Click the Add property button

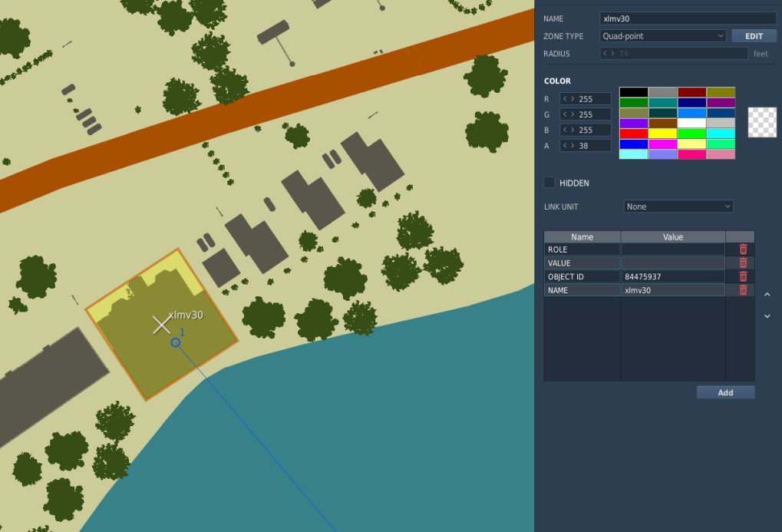726,392
